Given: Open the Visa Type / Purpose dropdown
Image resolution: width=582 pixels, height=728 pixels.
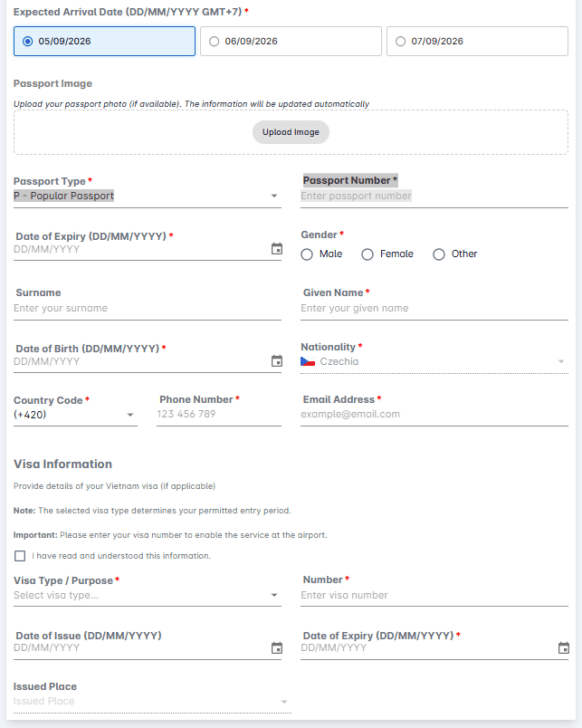Looking at the screenshot, I should 147,595.
